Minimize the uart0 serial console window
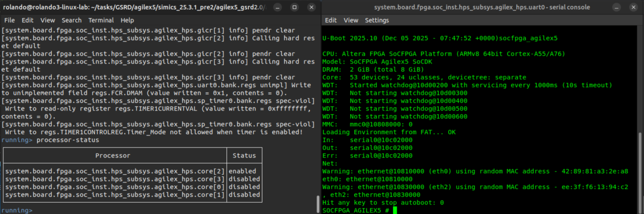This screenshot has height=214, width=644. click(617, 7)
